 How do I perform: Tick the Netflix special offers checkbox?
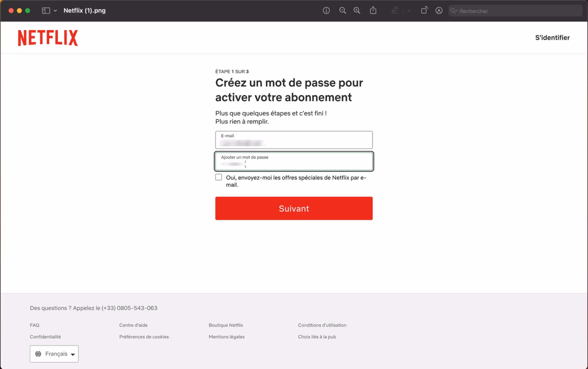tap(219, 177)
